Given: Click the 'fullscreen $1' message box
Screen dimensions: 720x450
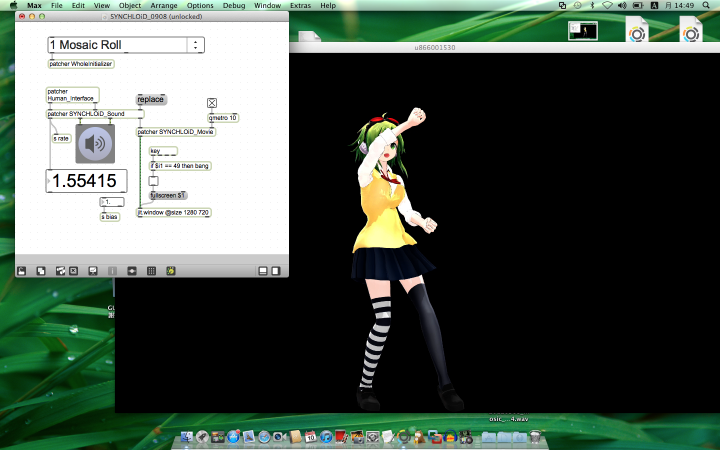Looking at the screenshot, I should [x=168, y=196].
